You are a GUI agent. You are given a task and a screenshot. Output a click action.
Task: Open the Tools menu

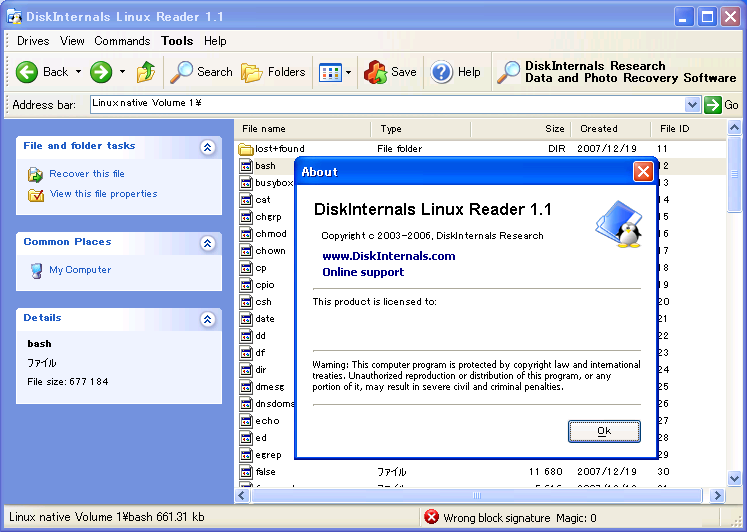[177, 41]
